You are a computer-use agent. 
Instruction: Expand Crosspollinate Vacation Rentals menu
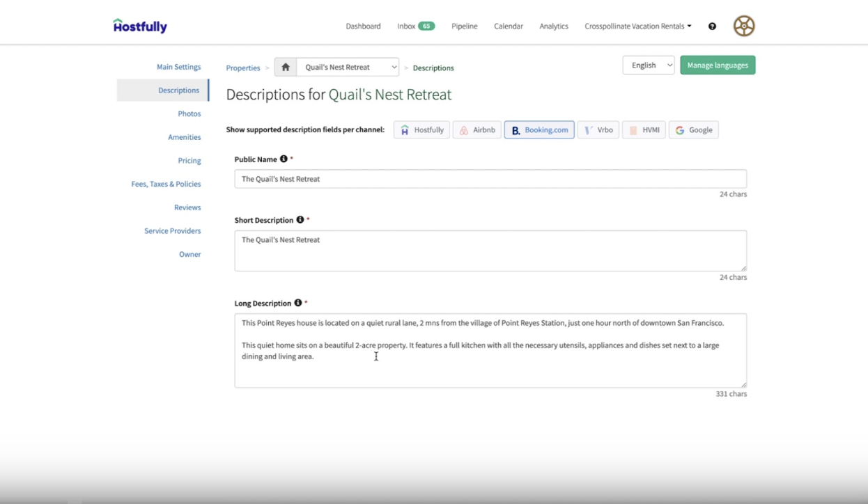[x=637, y=26]
